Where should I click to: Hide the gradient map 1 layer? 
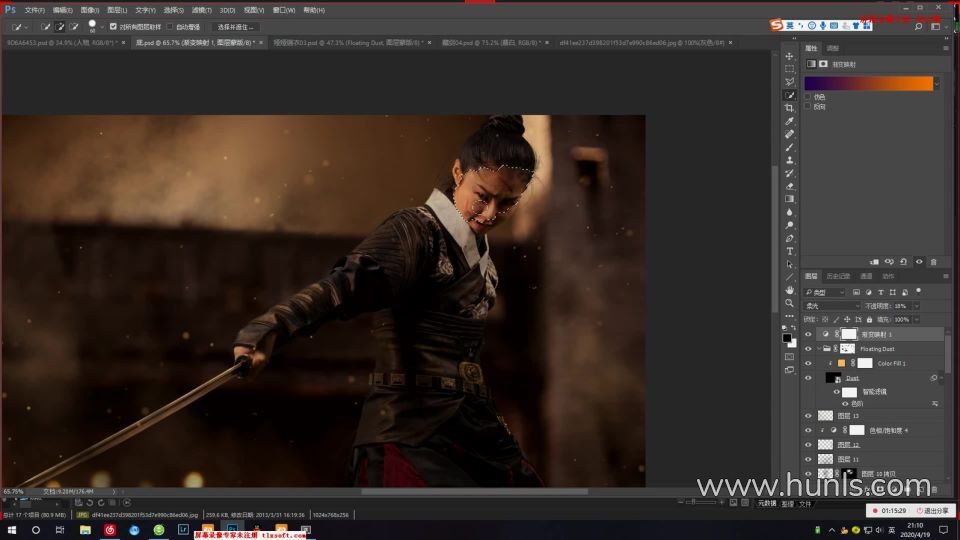[808, 334]
